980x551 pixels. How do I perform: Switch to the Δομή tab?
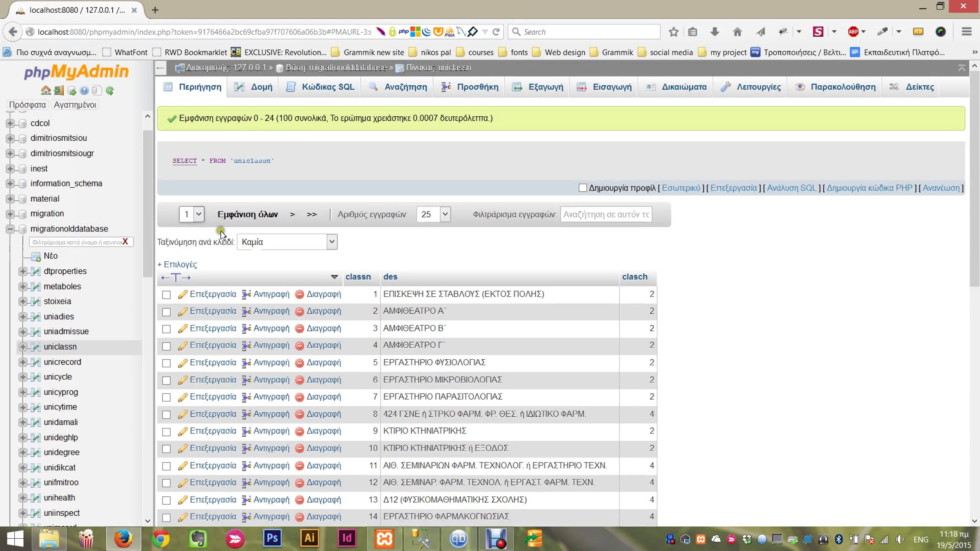[253, 87]
